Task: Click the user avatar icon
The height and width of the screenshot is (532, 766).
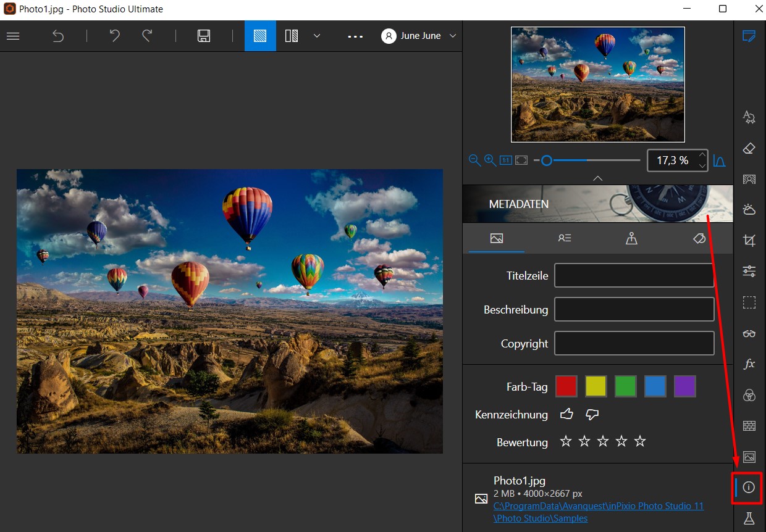Action: [389, 36]
